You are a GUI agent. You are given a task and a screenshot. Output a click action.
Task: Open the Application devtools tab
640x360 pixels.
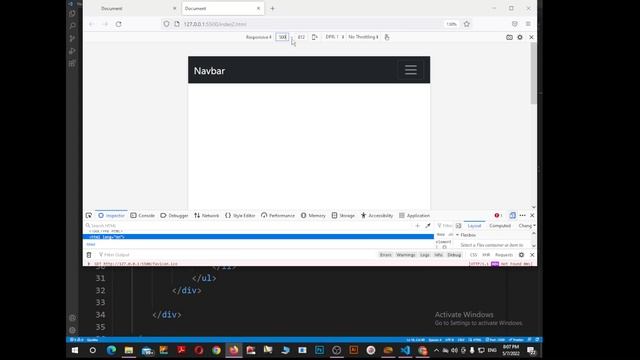click(414, 216)
